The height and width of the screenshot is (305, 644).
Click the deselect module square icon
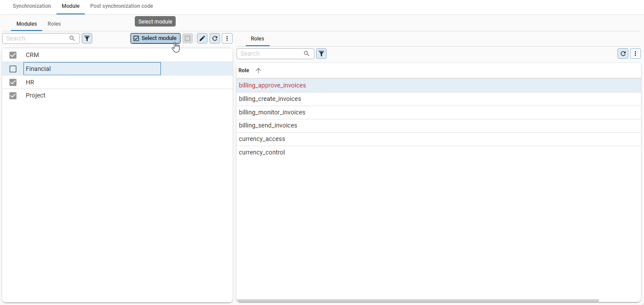pyautogui.click(x=187, y=38)
